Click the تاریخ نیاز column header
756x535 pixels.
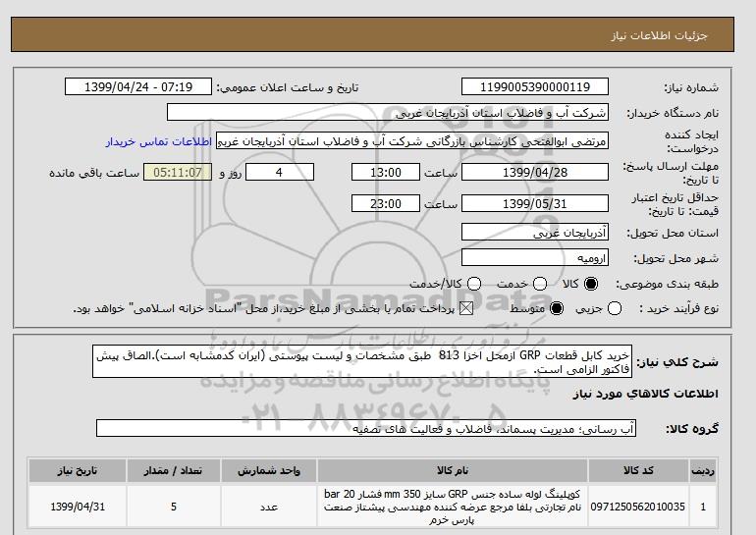pos(78,471)
